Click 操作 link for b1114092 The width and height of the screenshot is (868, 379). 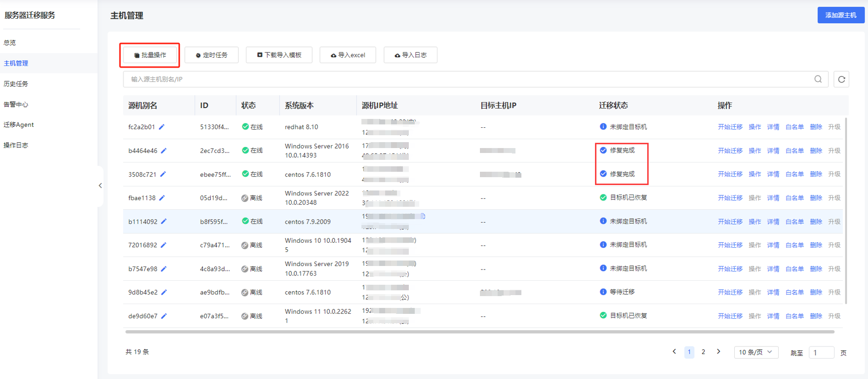click(755, 222)
